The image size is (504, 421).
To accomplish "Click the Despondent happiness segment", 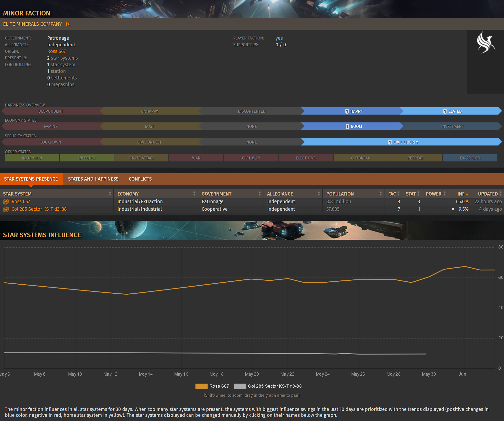I will coord(51,111).
